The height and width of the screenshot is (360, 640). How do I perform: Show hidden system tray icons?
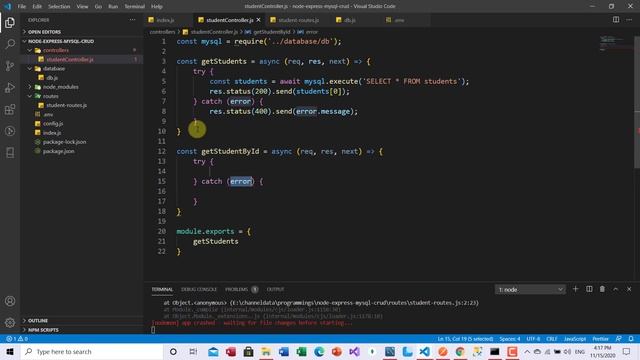[527, 351]
